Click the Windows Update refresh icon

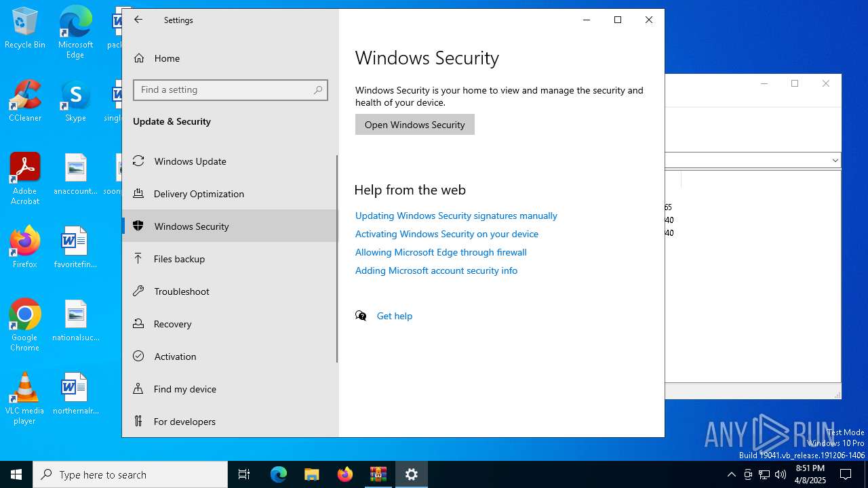pos(138,161)
